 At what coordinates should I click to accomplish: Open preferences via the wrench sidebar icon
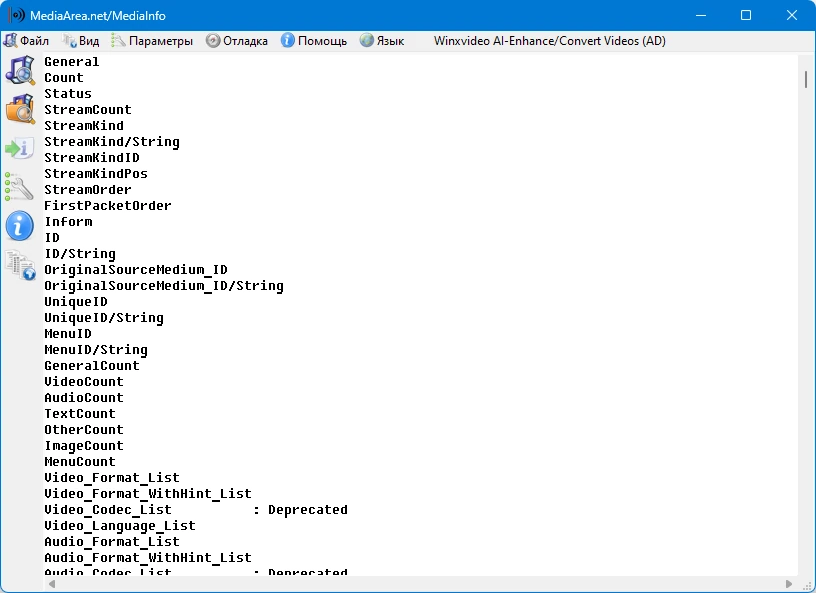(19, 187)
